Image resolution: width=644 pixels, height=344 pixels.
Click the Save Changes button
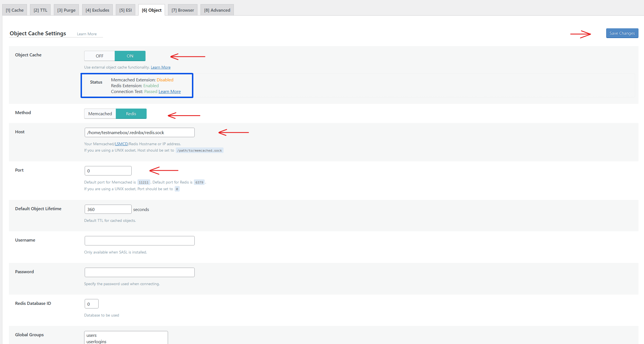pyautogui.click(x=622, y=33)
